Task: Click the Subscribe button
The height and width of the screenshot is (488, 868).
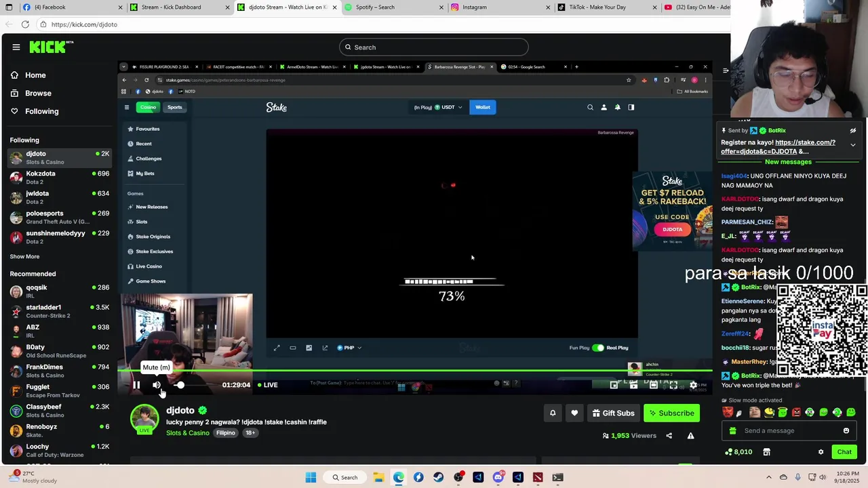Action: pos(671,413)
